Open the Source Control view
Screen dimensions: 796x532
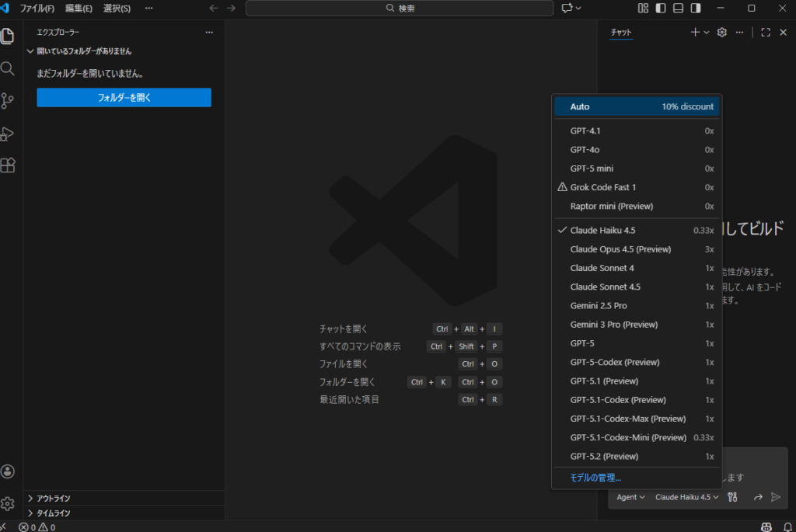pyautogui.click(x=8, y=101)
